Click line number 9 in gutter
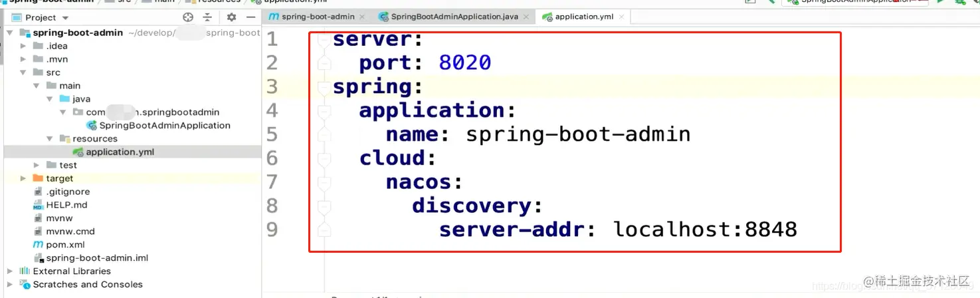The image size is (980, 298). pyautogui.click(x=272, y=229)
